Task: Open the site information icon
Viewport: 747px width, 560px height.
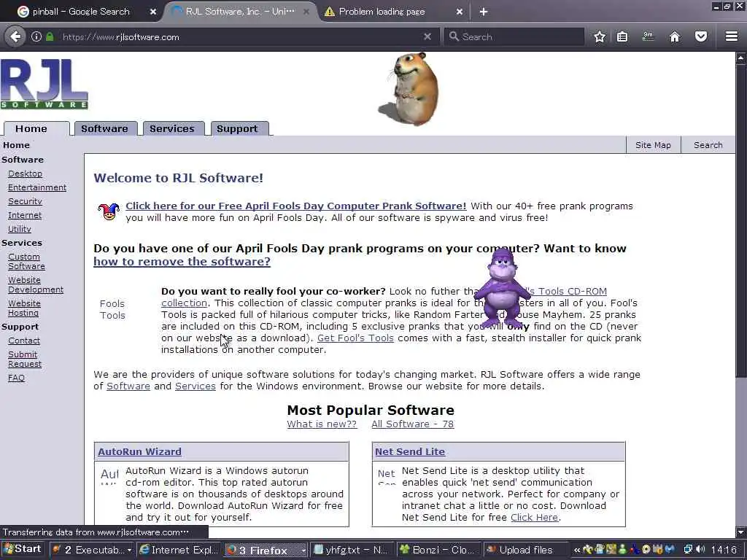Action: pyautogui.click(x=36, y=36)
